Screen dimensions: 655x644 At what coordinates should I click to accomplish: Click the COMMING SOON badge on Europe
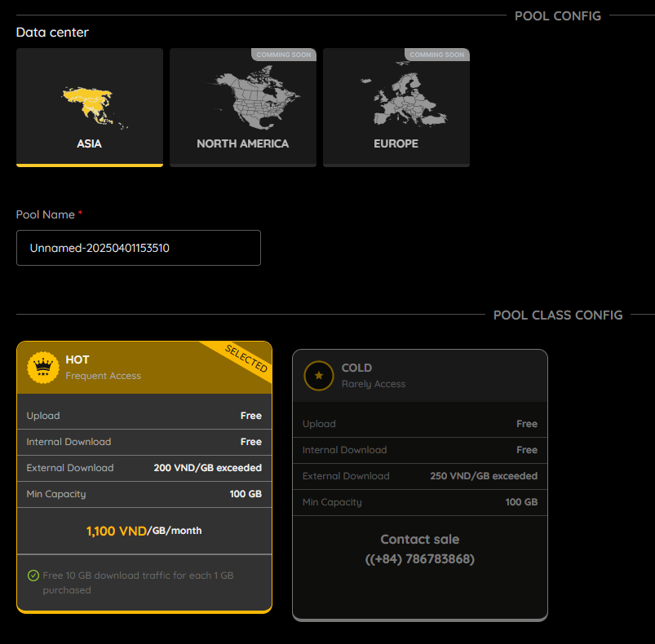[437, 55]
